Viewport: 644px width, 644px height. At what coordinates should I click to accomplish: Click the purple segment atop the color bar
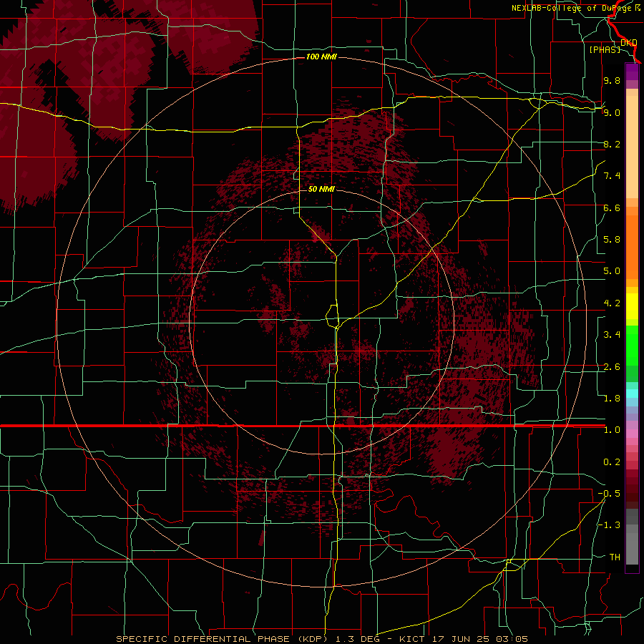pyautogui.click(x=632, y=72)
